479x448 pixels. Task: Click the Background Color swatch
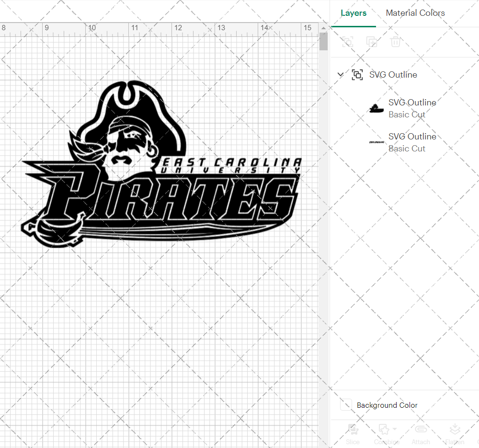pyautogui.click(x=346, y=404)
